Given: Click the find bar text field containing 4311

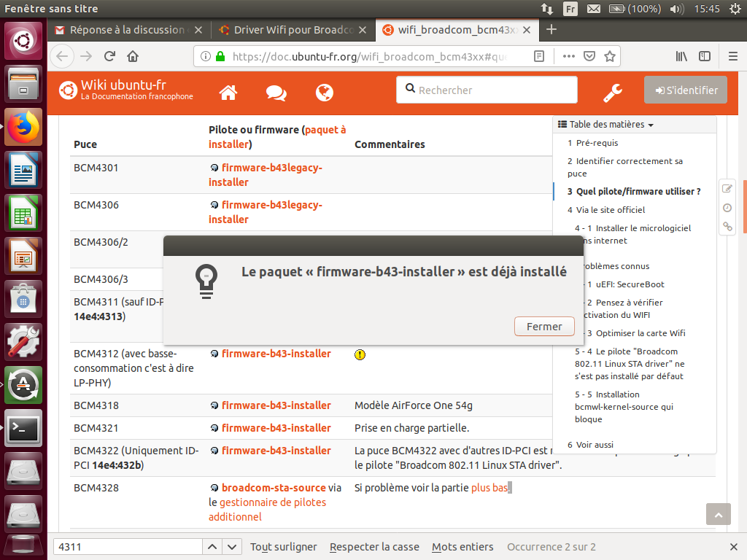Looking at the screenshot, I should 128,547.
